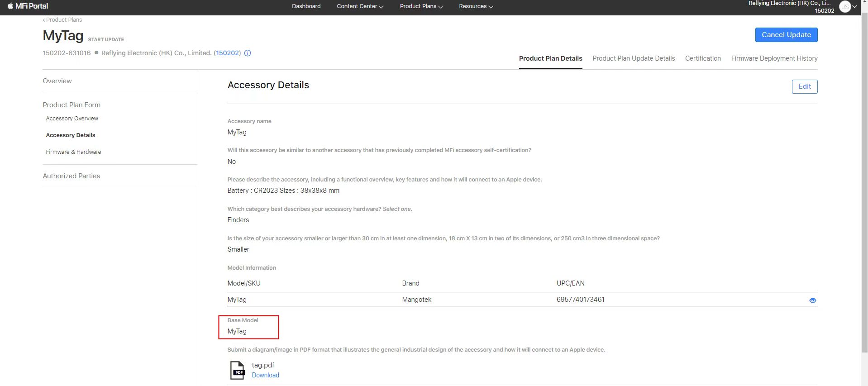Screen dimensions: 868x386
Task: Switch to Firmware Deployment History tab
Action: pos(774,58)
